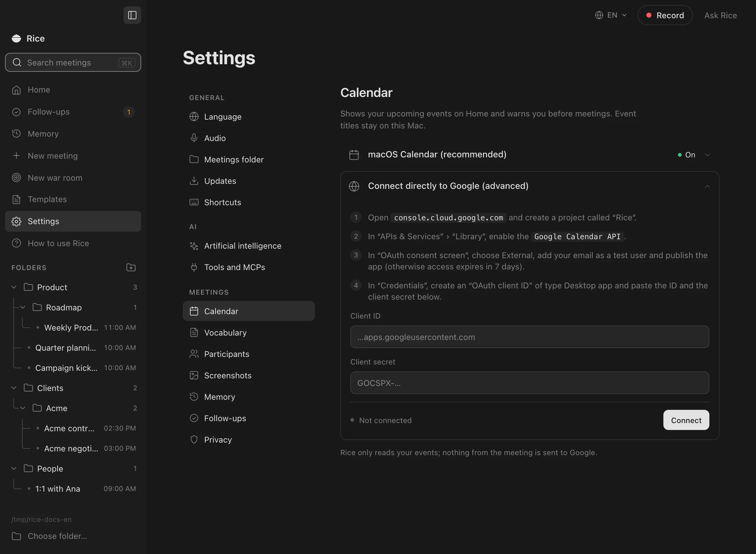Expand the macOS Calendar On chevron

tap(707, 155)
